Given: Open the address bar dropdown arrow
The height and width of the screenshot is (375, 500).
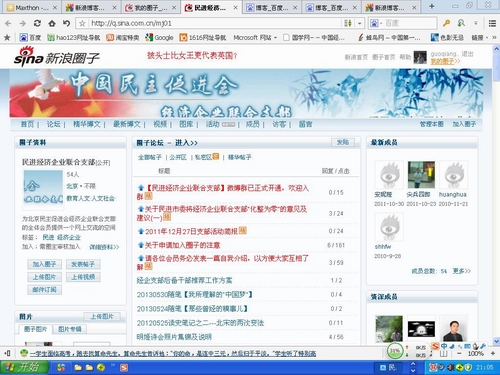Looking at the screenshot, I should [x=360, y=23].
